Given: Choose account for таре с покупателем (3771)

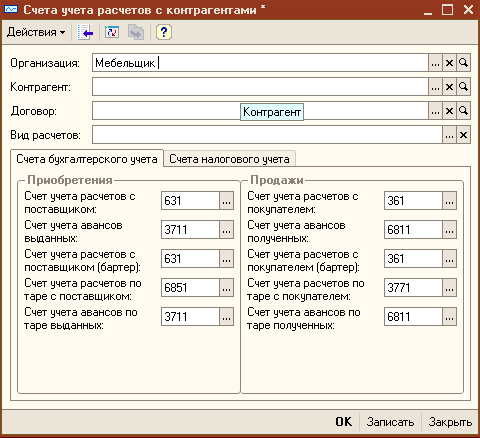Looking at the screenshot, I should [449, 288].
